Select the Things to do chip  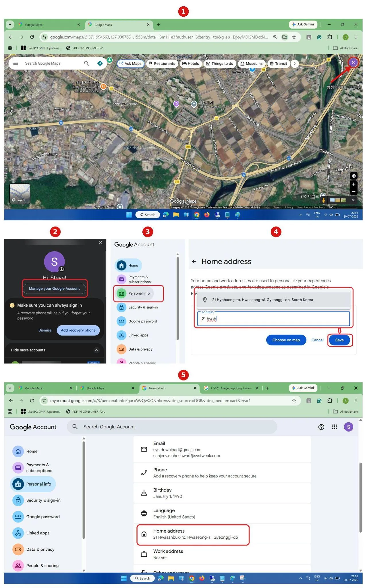(x=220, y=63)
